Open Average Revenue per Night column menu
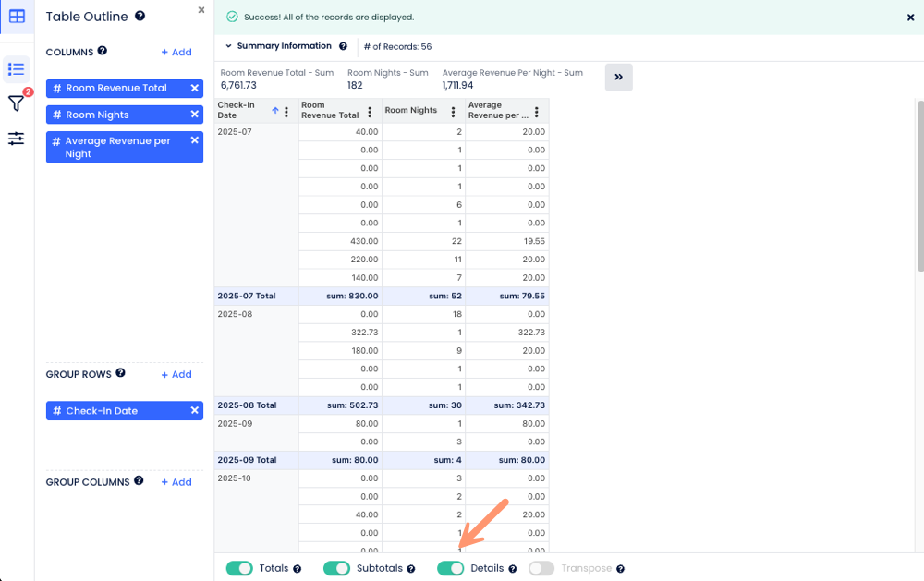This screenshot has width=924, height=581. click(x=536, y=112)
